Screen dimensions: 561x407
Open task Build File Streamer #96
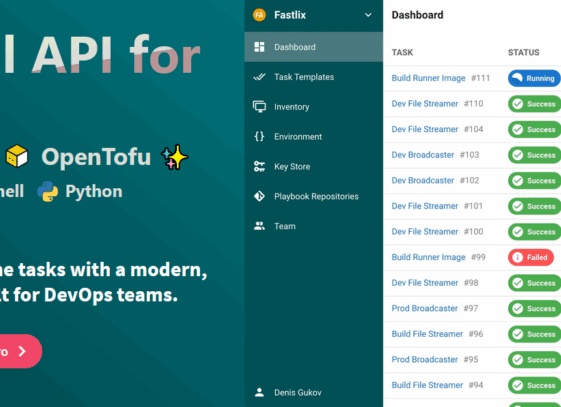click(427, 334)
